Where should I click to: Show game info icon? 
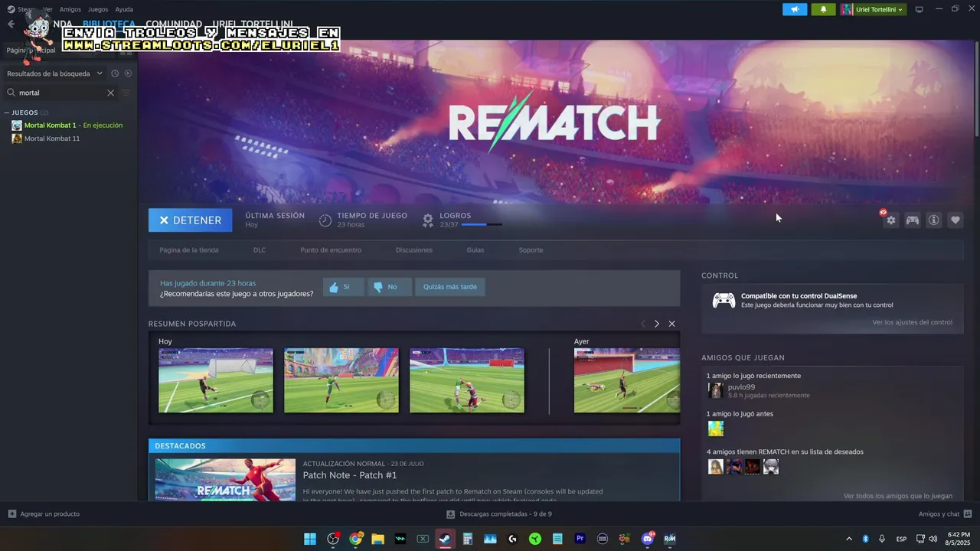coord(934,220)
